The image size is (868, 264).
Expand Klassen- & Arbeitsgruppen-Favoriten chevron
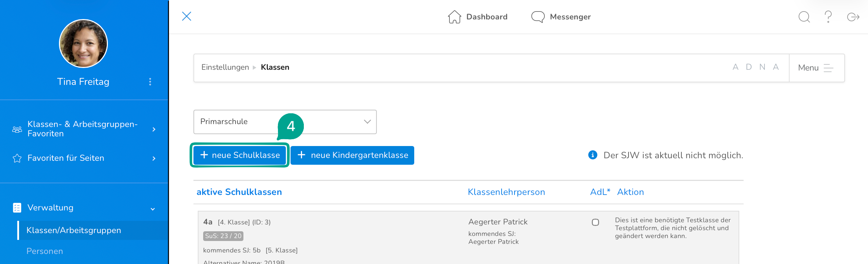tap(154, 129)
